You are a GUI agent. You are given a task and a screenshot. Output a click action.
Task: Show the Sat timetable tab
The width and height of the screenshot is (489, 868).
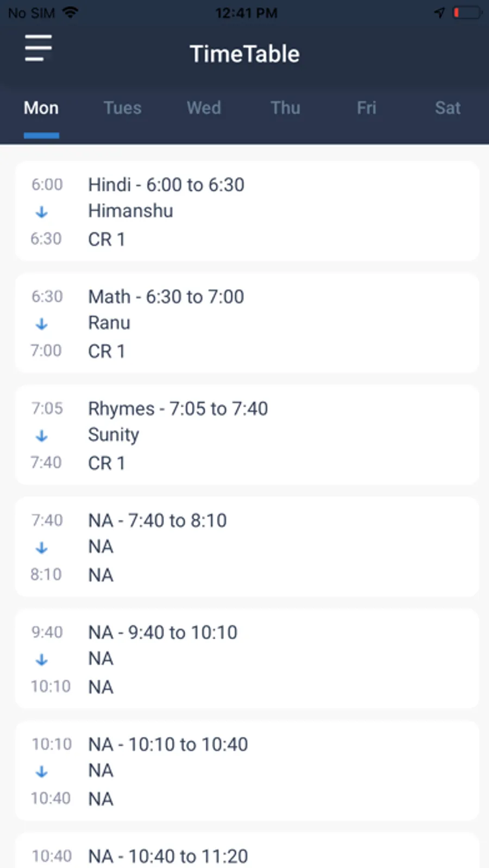448,108
